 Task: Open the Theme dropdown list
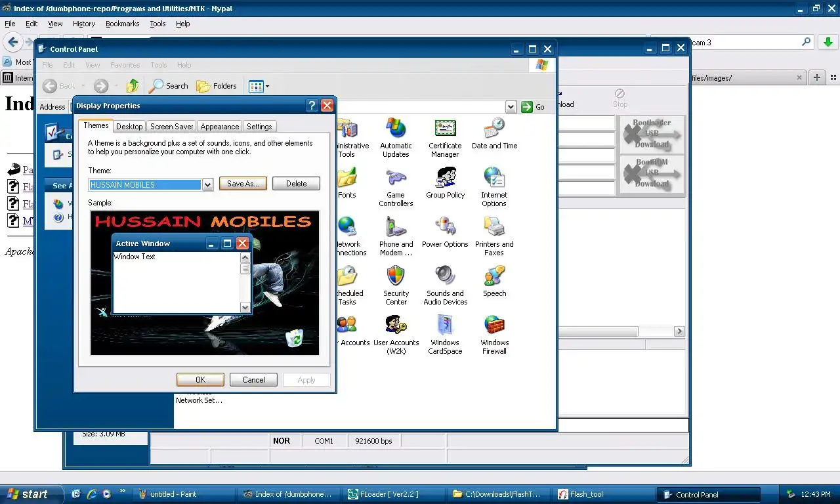coord(207,185)
